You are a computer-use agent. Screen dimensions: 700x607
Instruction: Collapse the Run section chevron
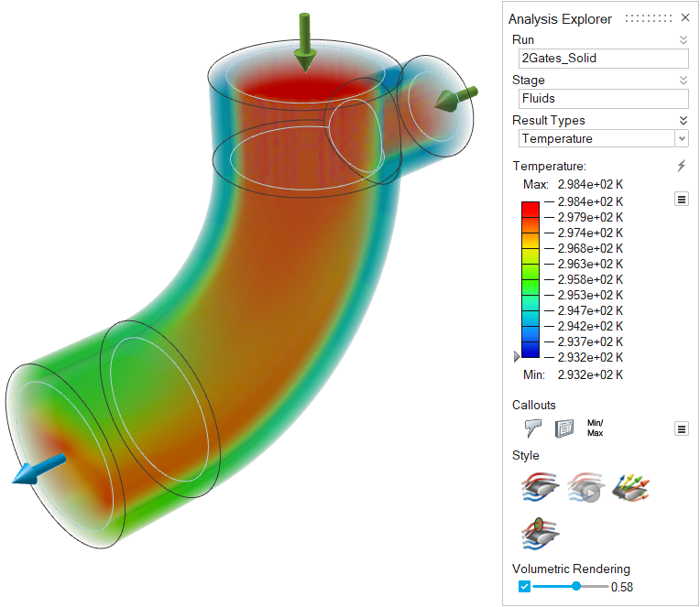coord(682,40)
